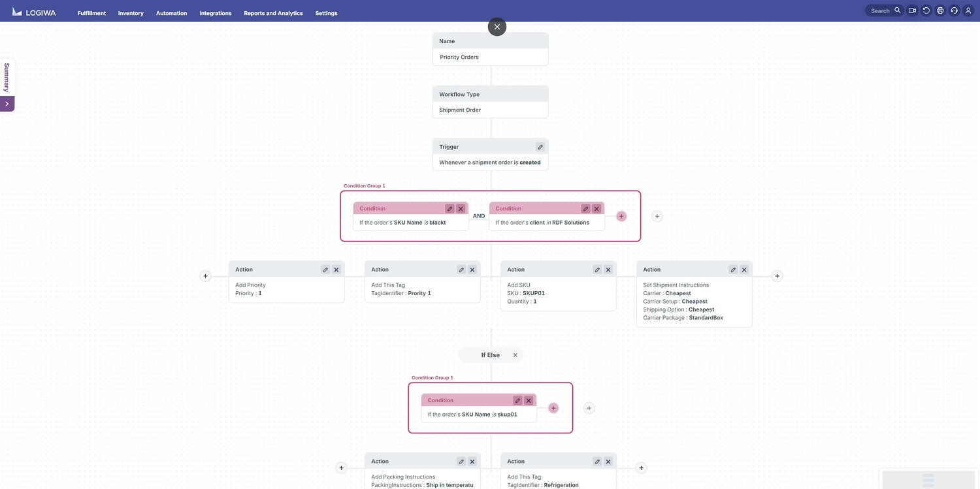Edit the SKU Name is blackt condition

tap(449, 209)
